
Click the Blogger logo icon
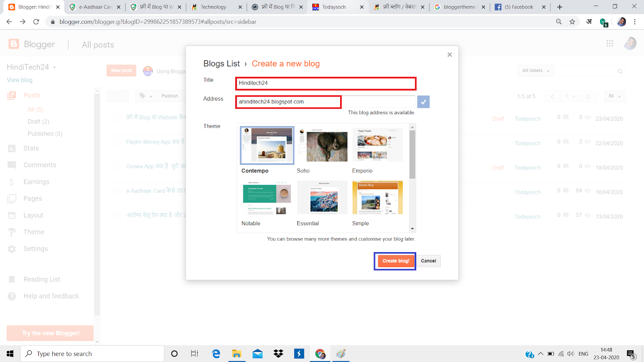coord(14,44)
